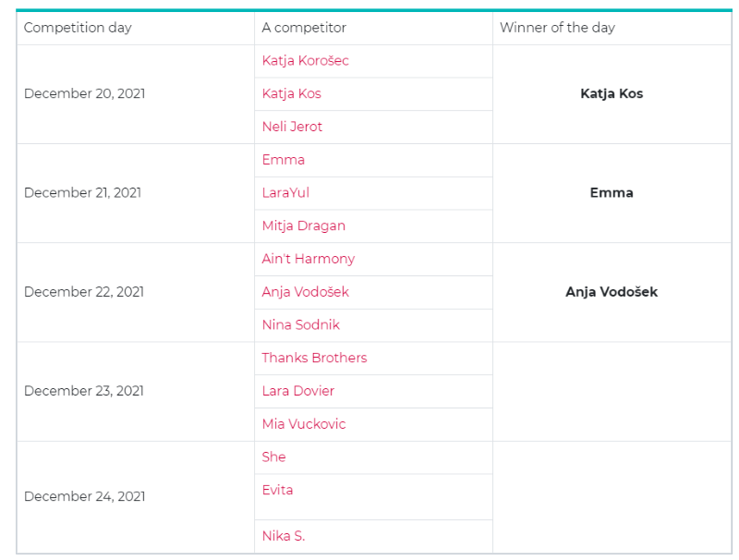
Task: Select the December 23, 2021 date cell
Action: pyautogui.click(x=84, y=391)
